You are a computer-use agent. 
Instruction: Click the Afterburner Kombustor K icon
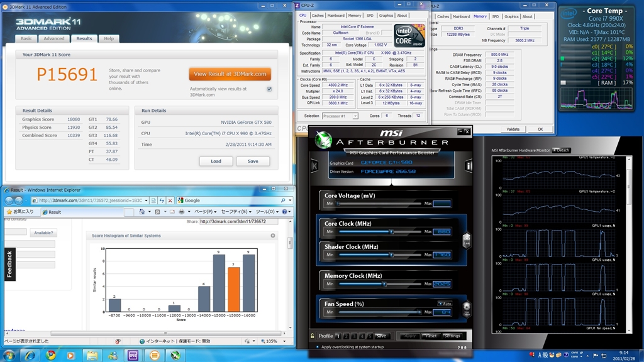(x=314, y=166)
